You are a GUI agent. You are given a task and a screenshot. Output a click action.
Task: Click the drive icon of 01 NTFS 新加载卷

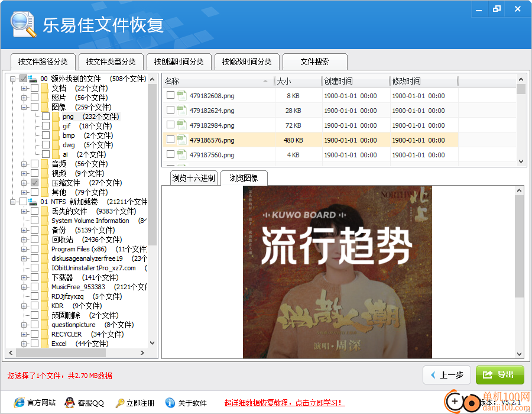[33, 202]
